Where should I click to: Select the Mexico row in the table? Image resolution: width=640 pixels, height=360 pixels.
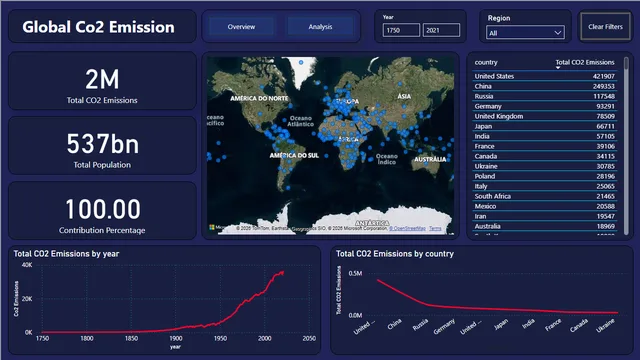point(544,206)
